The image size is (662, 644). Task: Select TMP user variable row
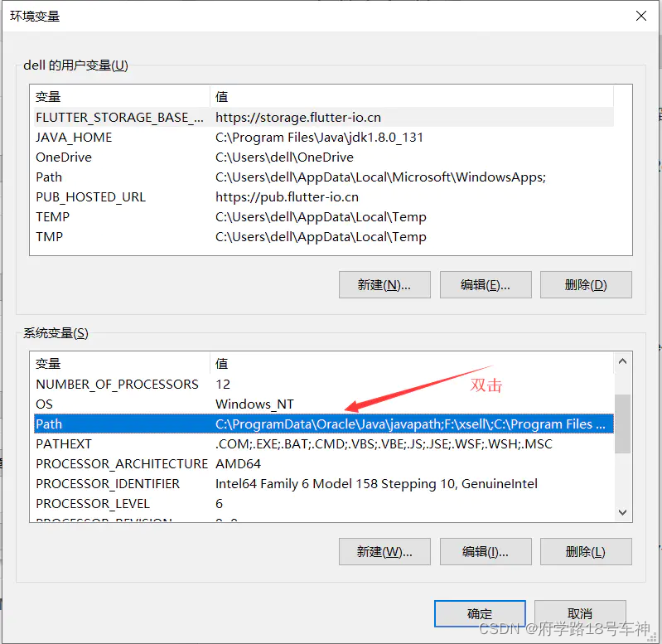tap(324, 236)
